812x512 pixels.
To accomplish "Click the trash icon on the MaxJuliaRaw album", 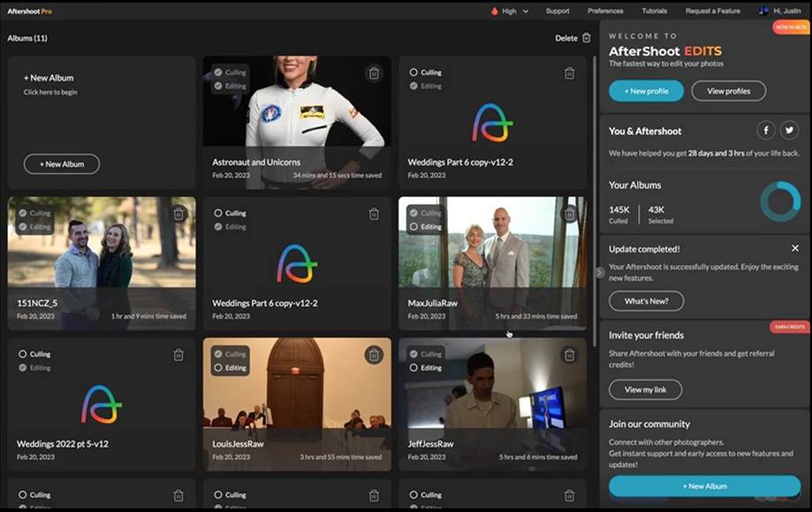I will [569, 215].
